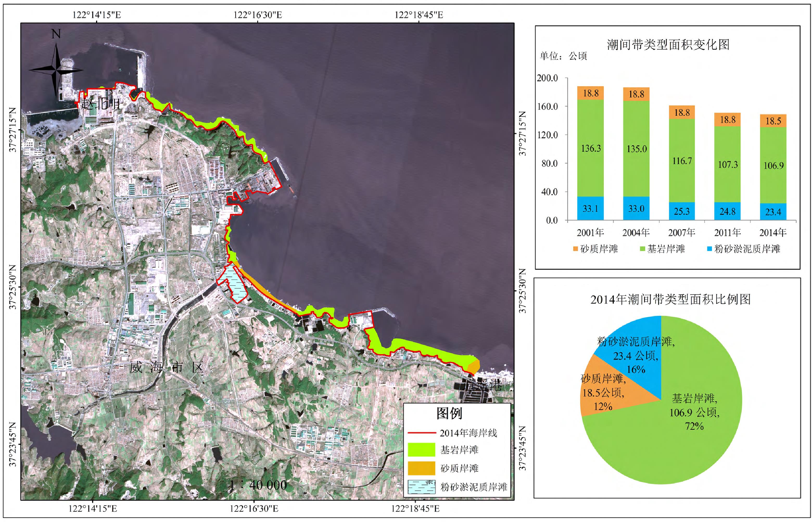Click the blue 33.0 segment of the 2004年 bar

(x=636, y=208)
